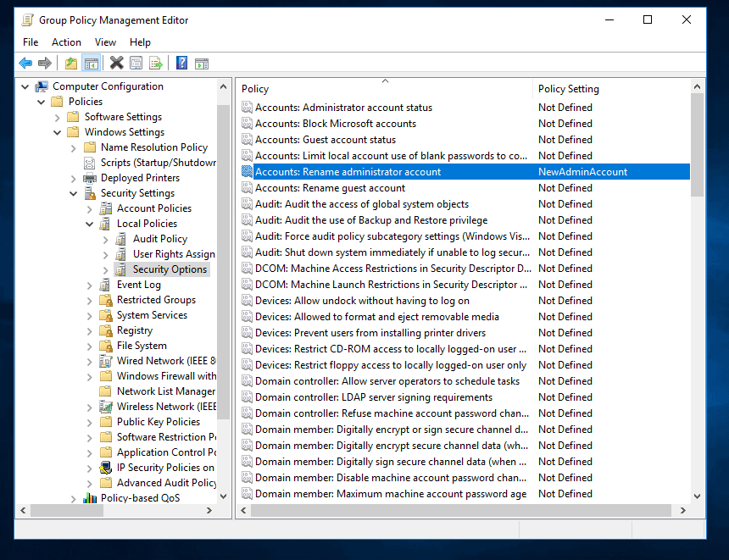The height and width of the screenshot is (560, 729).
Task: Open the Action menu
Action: (x=66, y=42)
